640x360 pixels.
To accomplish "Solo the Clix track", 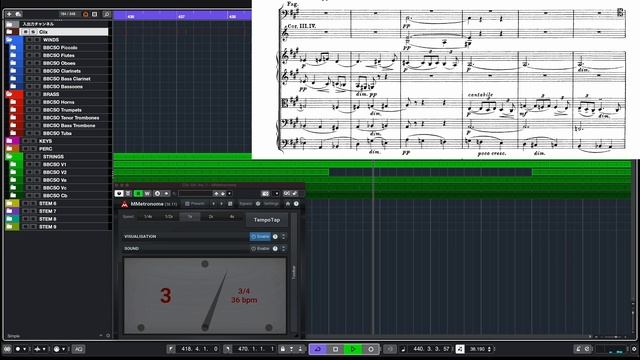I will click(x=33, y=32).
